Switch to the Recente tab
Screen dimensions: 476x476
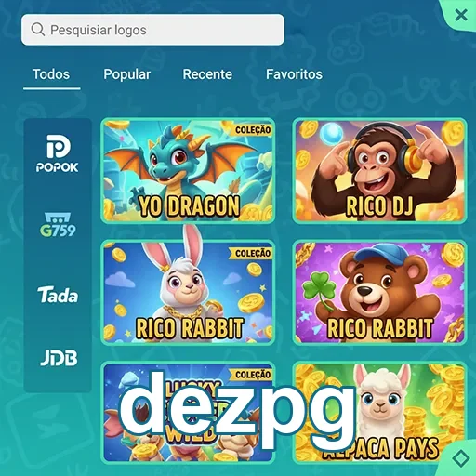pyautogui.click(x=207, y=74)
